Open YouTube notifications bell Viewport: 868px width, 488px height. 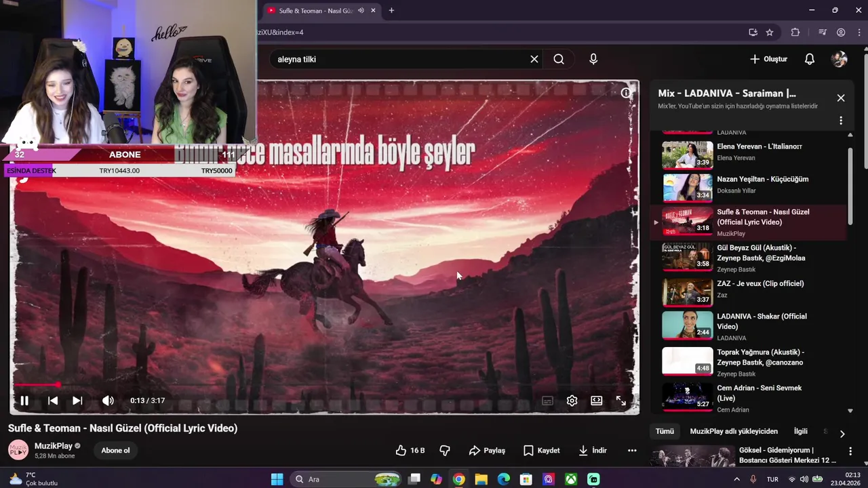(x=809, y=59)
